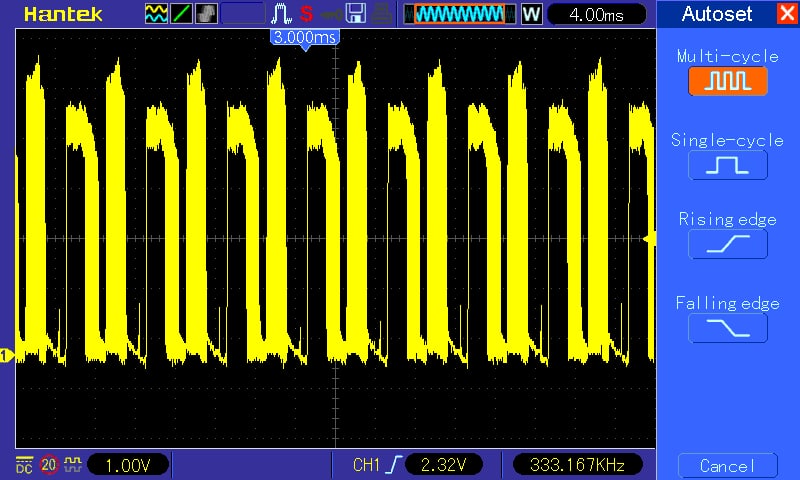
Task: Click the white pulse waveform icon
Action: [x=281, y=14]
